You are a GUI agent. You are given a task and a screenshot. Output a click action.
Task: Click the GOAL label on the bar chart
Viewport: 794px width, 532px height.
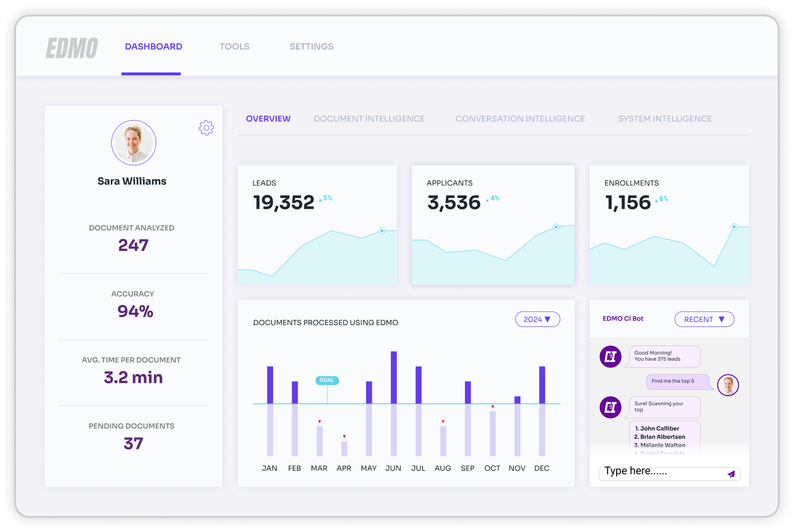click(x=326, y=380)
